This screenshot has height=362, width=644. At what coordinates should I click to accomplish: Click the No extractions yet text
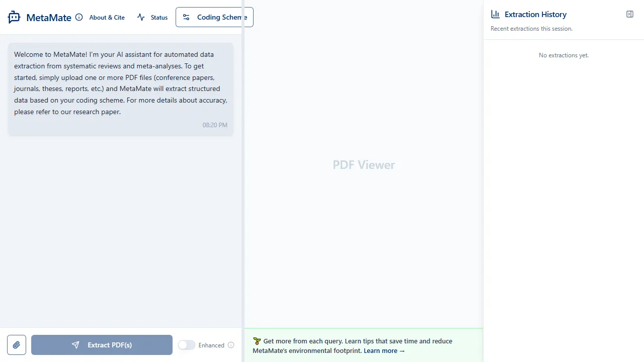pyautogui.click(x=563, y=55)
